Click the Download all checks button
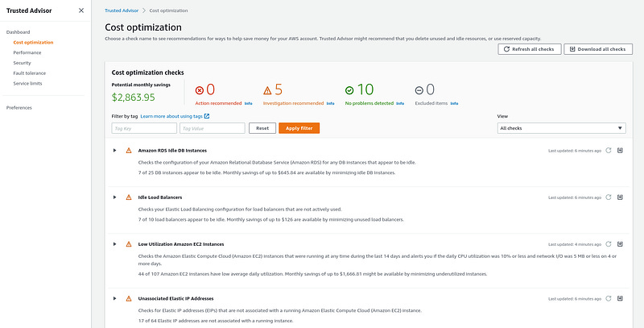The image size is (644, 328). click(598, 49)
